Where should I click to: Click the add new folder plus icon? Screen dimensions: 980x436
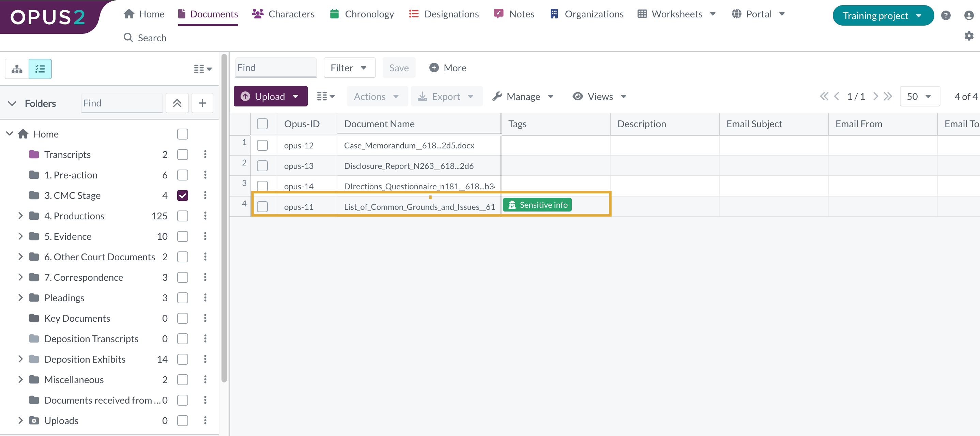click(202, 103)
